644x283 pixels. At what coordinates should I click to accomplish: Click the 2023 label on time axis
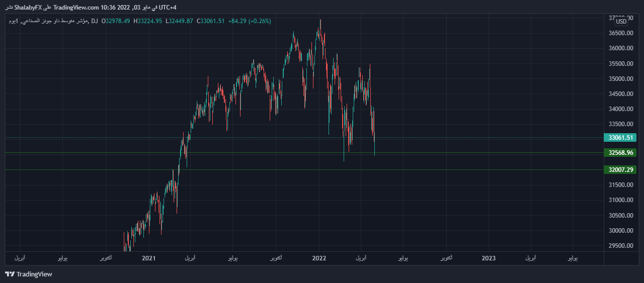pyautogui.click(x=489, y=258)
